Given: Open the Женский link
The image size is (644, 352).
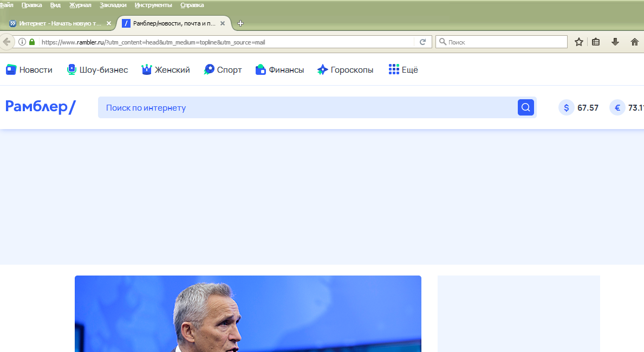Looking at the screenshot, I should [172, 70].
